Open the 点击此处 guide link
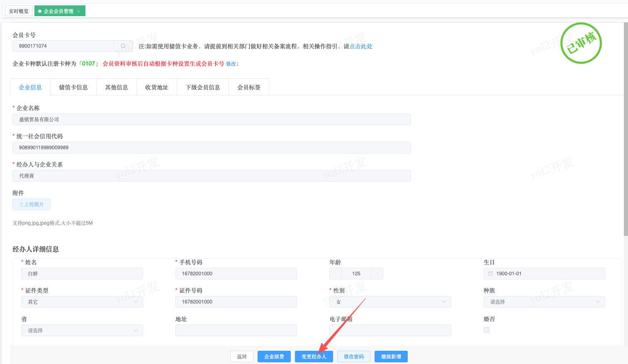 pyautogui.click(x=361, y=46)
